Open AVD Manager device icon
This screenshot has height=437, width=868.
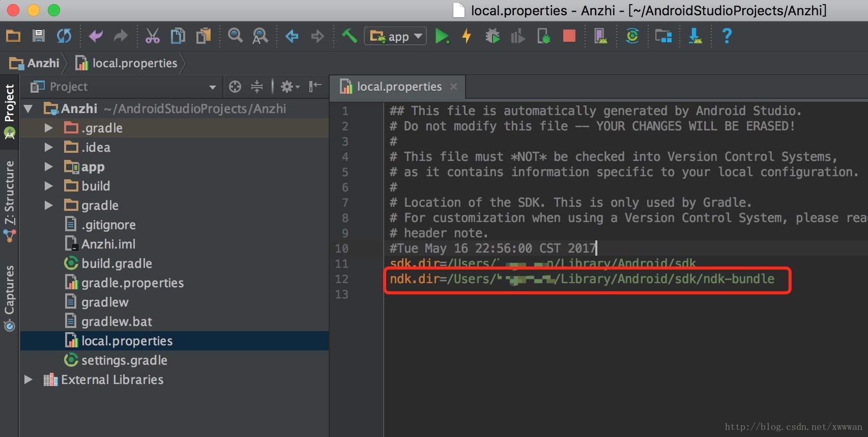[601, 36]
